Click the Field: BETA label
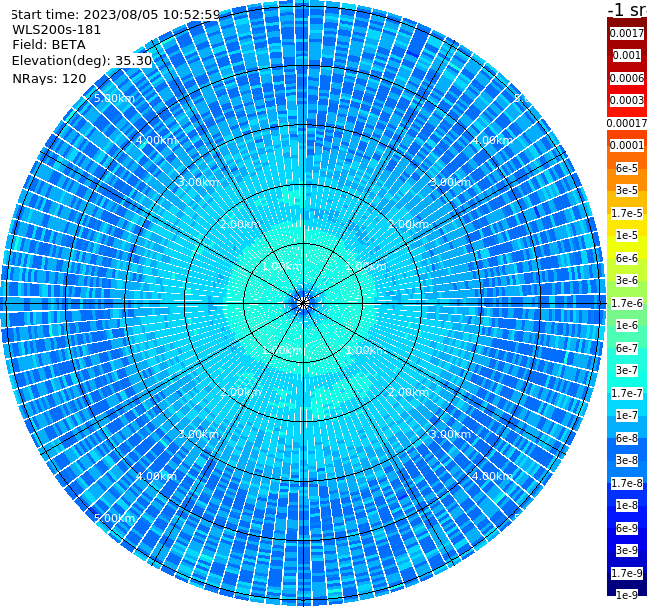Screen dimensions: 647x607 (x=49, y=45)
